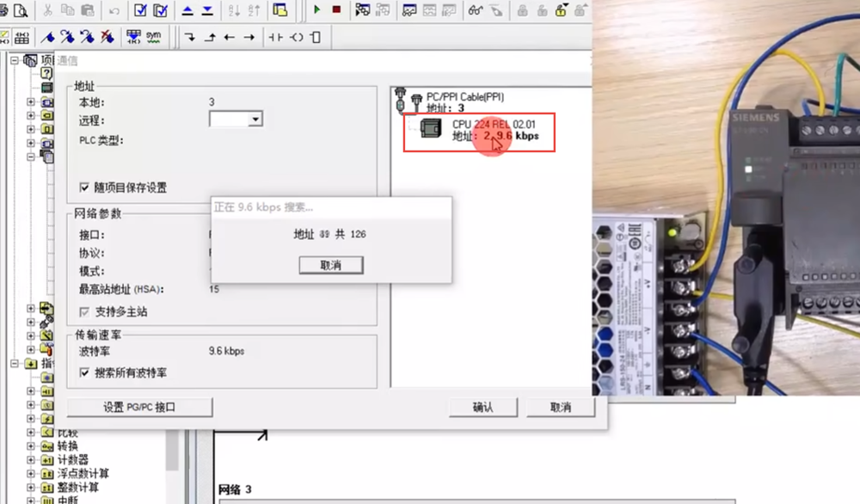Toggle the 搜索所有波特率 checkbox
Image resolution: width=860 pixels, height=504 pixels.
(84, 373)
